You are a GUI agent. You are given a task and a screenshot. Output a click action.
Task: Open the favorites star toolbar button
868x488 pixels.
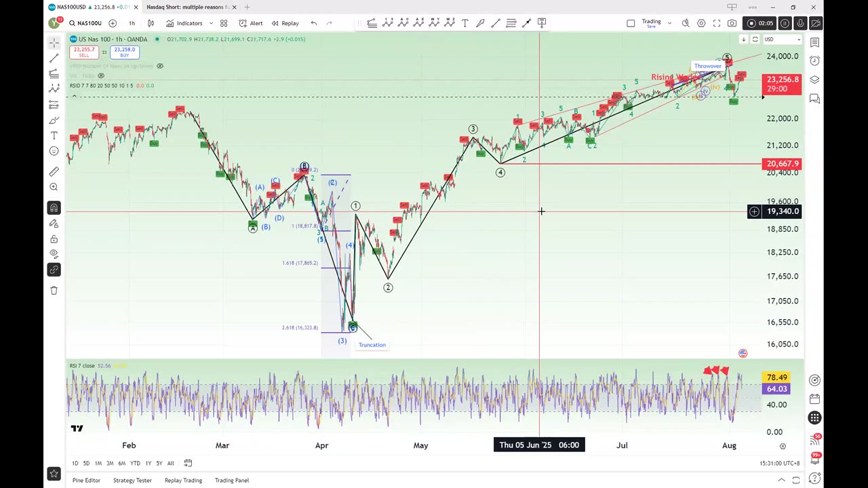click(54, 473)
